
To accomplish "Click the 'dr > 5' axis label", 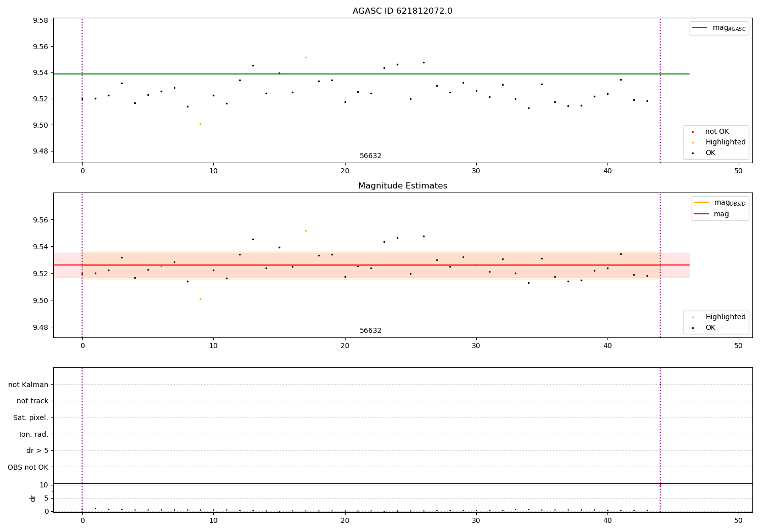I will [37, 450].
